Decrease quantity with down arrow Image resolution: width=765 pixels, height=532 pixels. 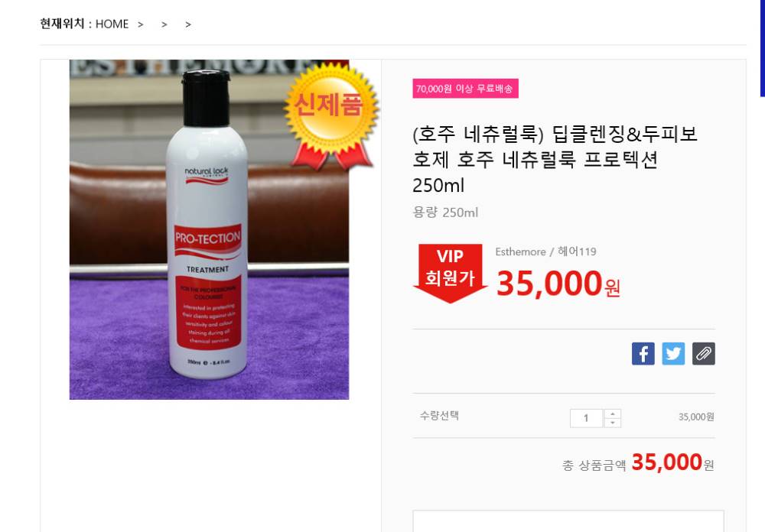[x=612, y=423]
